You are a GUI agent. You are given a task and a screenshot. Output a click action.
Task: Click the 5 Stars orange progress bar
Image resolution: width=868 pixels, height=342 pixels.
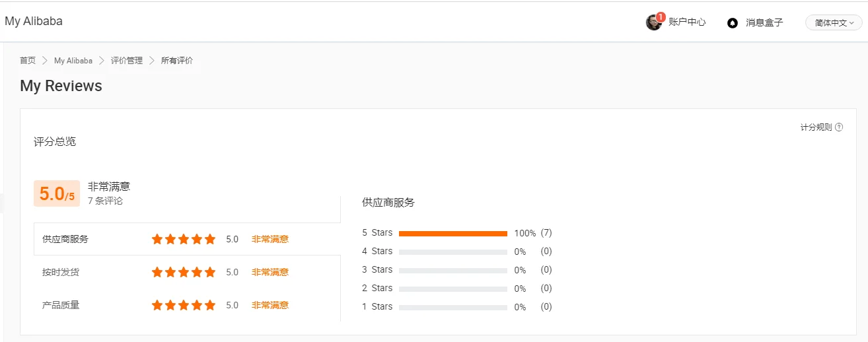(x=452, y=233)
